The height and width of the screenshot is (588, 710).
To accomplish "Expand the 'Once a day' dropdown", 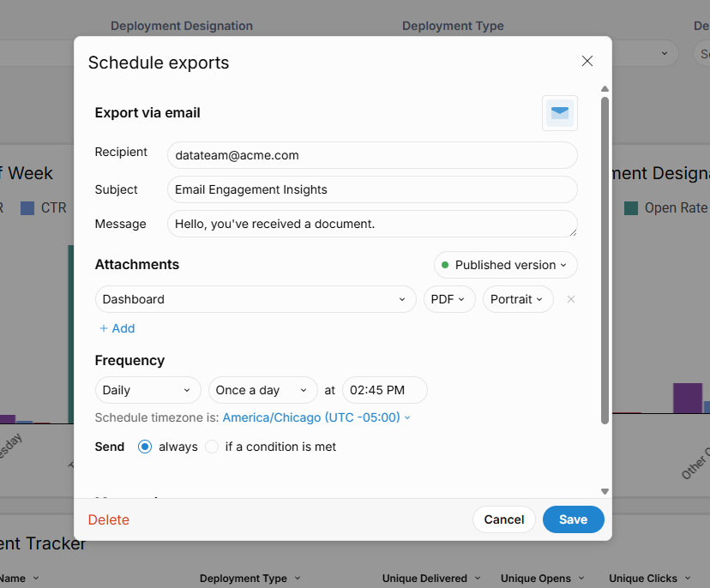I will pos(262,390).
